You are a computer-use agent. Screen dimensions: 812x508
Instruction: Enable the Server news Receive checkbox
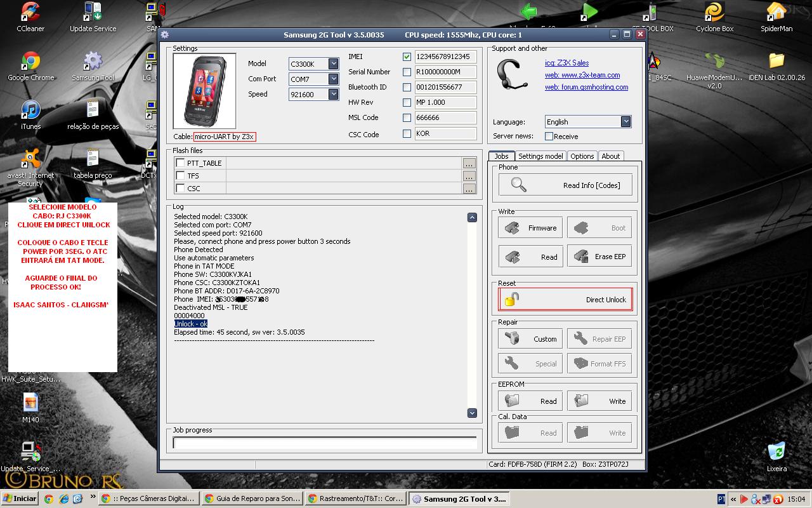tap(549, 137)
